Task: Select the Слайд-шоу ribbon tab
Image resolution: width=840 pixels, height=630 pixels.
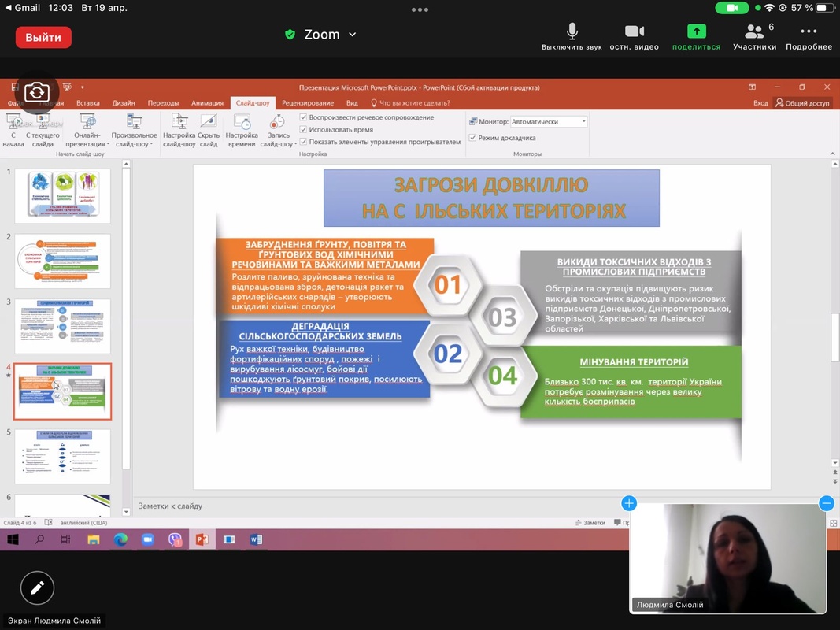Action: [x=253, y=103]
